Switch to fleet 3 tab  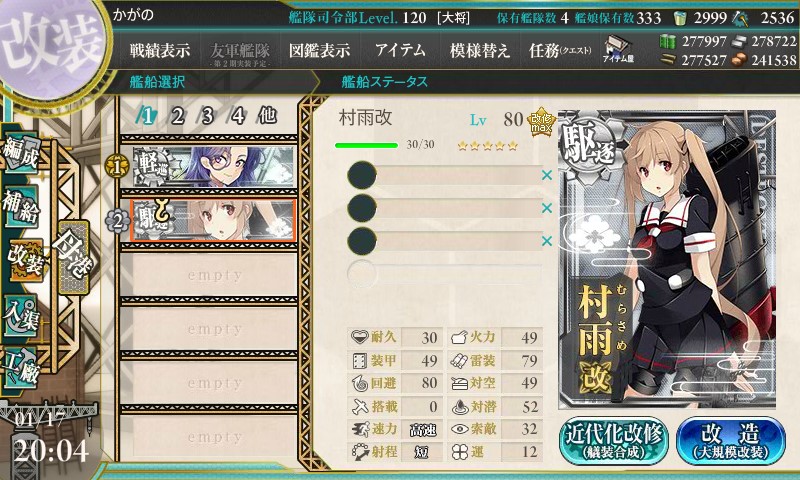point(207,117)
